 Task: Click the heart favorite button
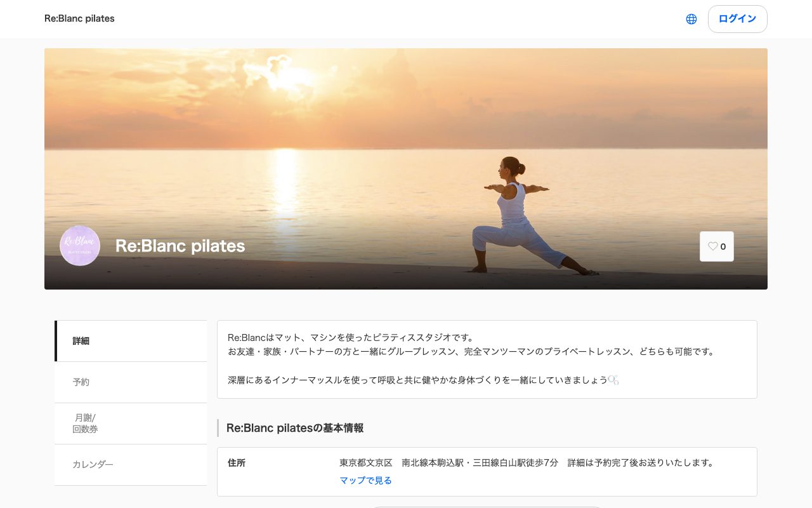tap(717, 246)
